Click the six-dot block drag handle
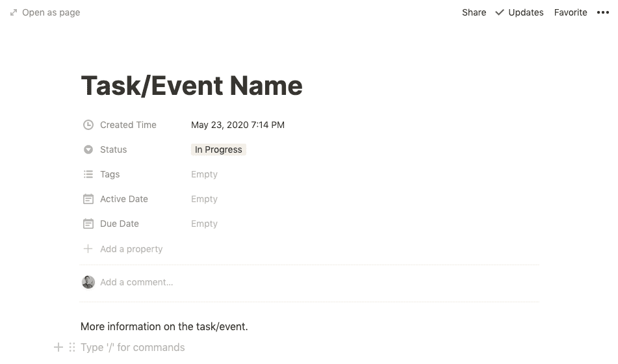The height and width of the screenshot is (364, 618). [x=72, y=348]
